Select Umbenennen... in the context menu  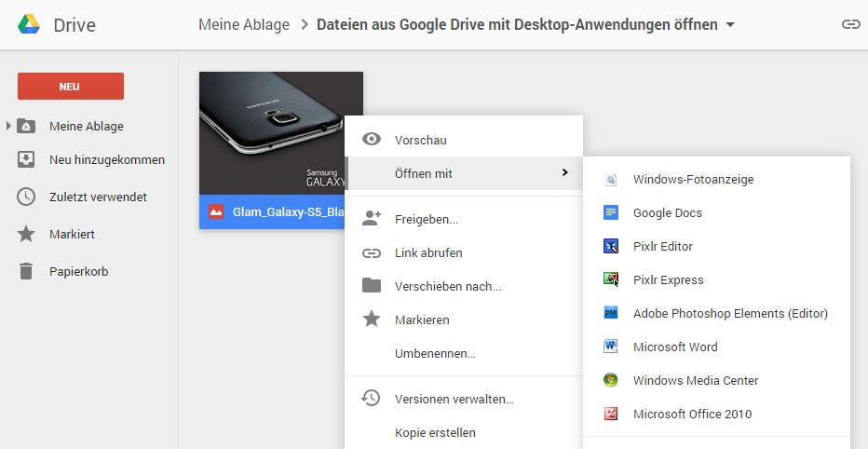pyautogui.click(x=435, y=354)
